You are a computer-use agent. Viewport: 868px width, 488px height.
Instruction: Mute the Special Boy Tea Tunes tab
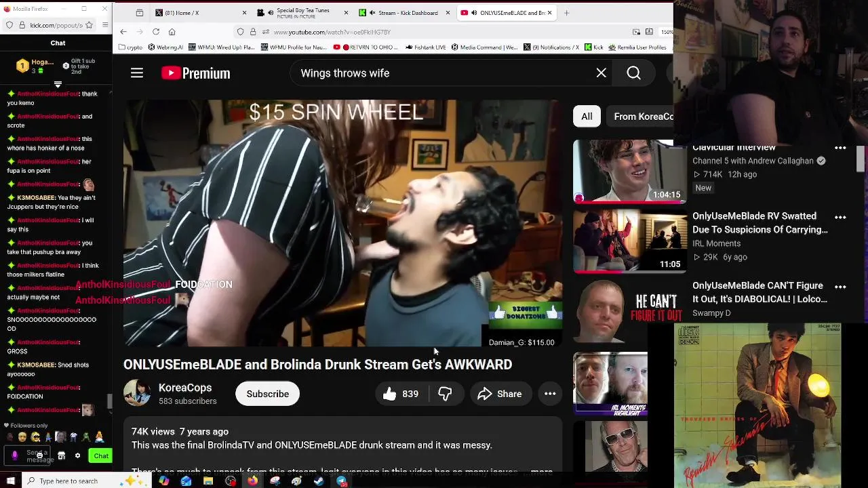tap(271, 13)
